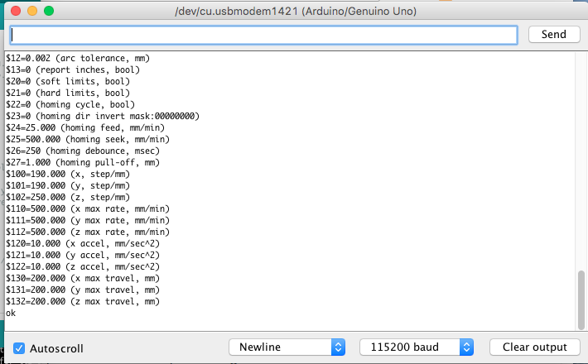Click the line '$101=190.000 (y, step/mm)'
Image resolution: width=588 pixels, height=364 pixels.
[x=68, y=186]
